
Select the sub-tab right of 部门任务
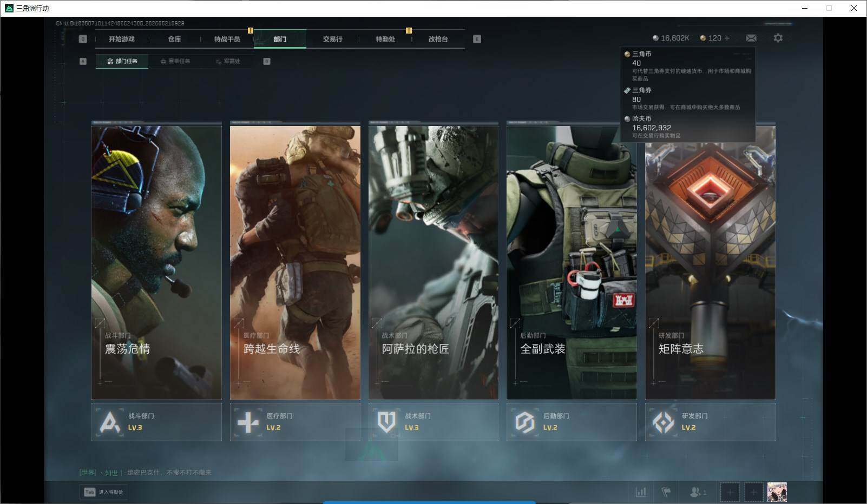click(x=175, y=61)
